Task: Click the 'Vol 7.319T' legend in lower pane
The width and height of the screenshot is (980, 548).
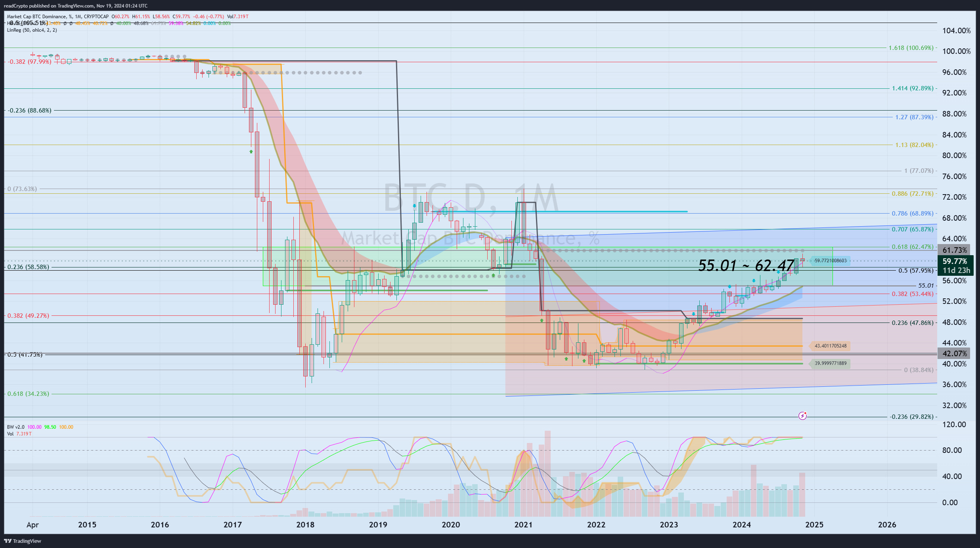Action: coord(19,434)
